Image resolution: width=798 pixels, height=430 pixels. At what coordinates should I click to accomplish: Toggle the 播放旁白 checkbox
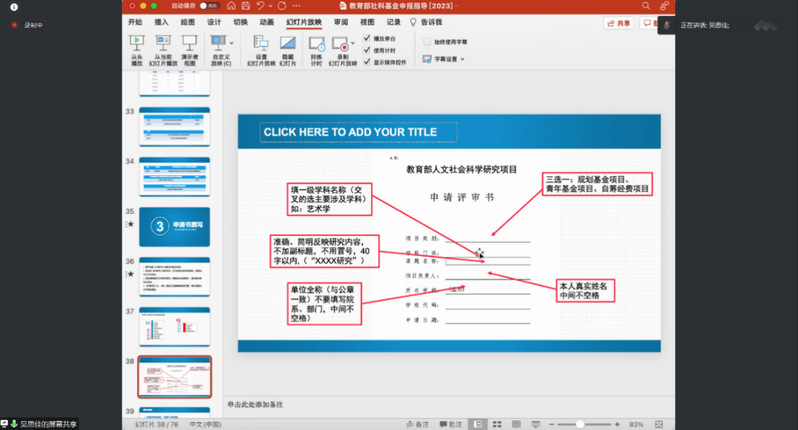click(x=367, y=38)
